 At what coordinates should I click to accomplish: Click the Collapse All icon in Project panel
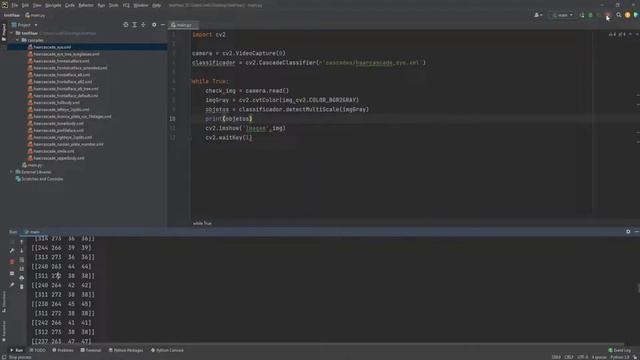click(143, 25)
